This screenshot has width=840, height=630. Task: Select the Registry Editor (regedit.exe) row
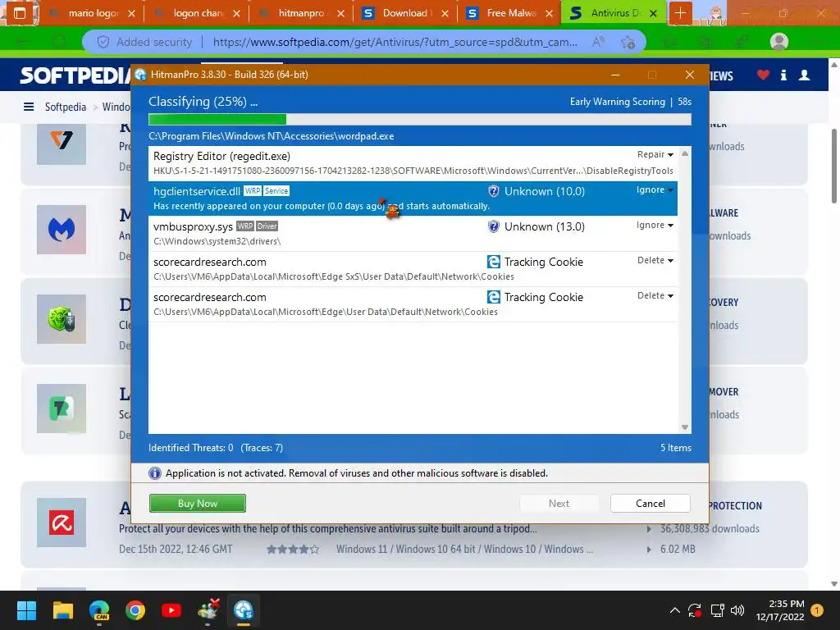(413, 163)
